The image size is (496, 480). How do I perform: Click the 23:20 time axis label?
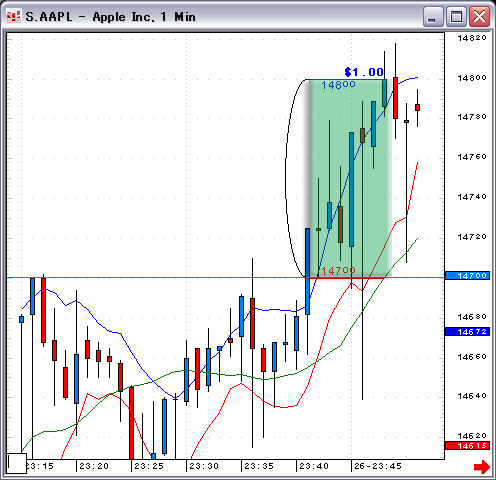tap(94, 466)
